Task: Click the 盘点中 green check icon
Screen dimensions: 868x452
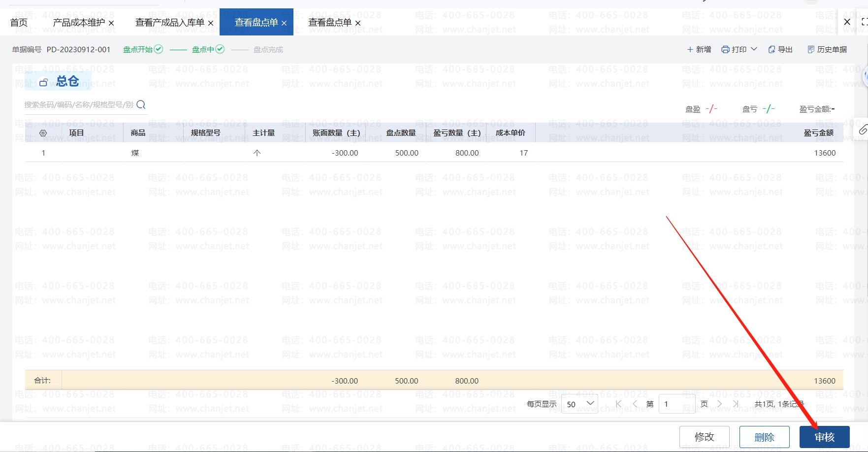Action: [220, 49]
